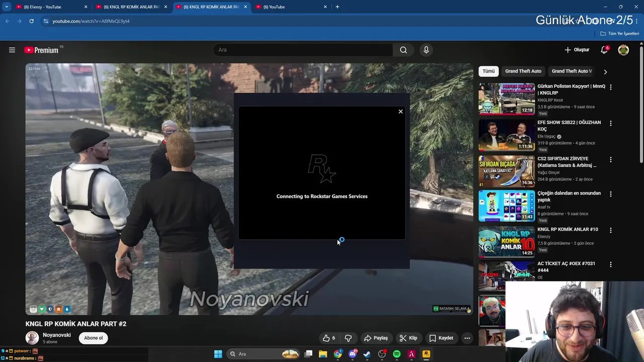Expand the tab search dropdown arrow
This screenshot has height=362, width=644.
tap(7, 7)
